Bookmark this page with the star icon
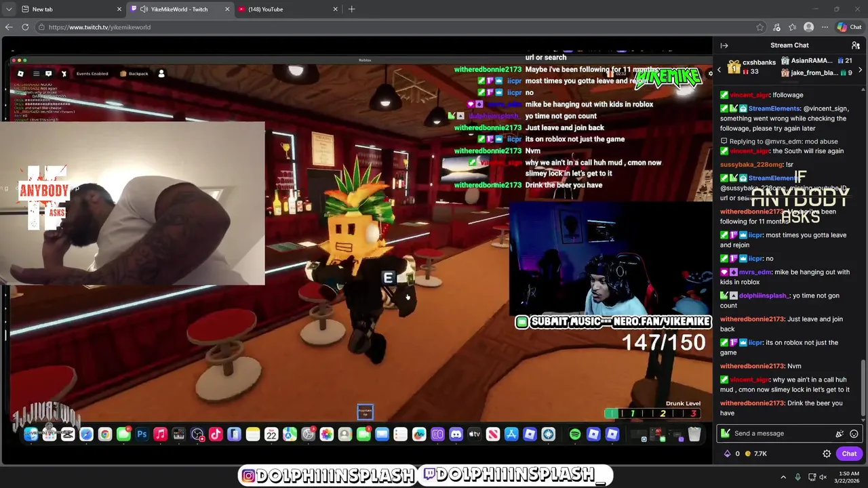This screenshot has width=868, height=488. tap(760, 27)
